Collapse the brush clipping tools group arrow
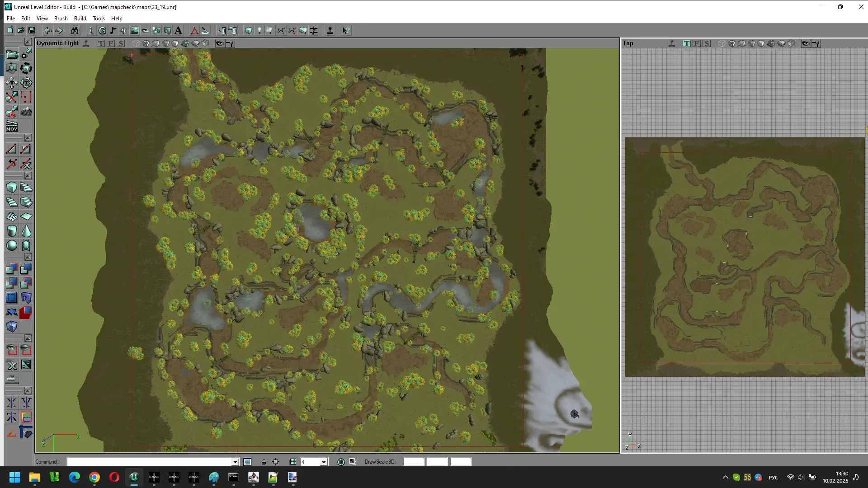 click(28, 137)
